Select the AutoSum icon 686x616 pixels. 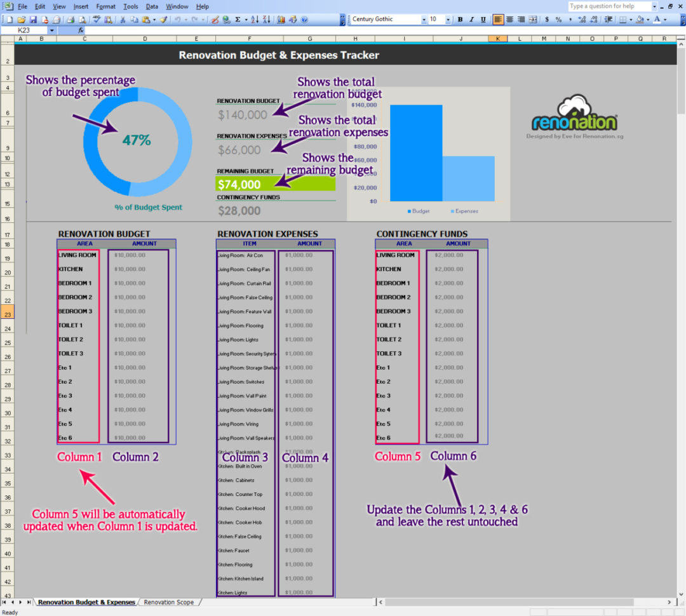pos(238,18)
